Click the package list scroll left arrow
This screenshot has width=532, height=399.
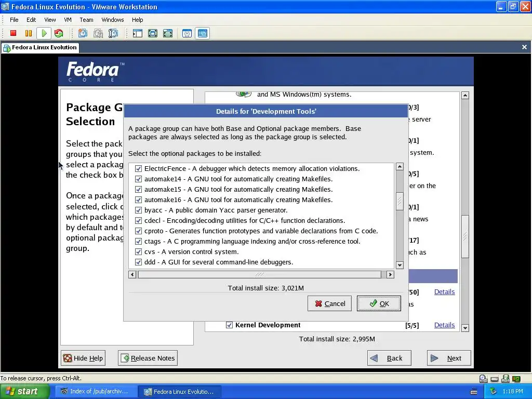tap(132, 274)
